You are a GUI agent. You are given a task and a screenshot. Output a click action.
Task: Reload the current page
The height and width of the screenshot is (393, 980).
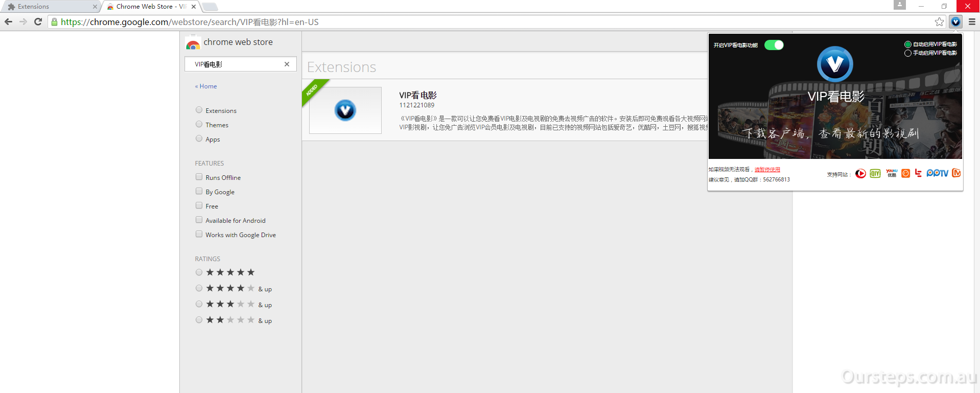click(x=38, y=22)
